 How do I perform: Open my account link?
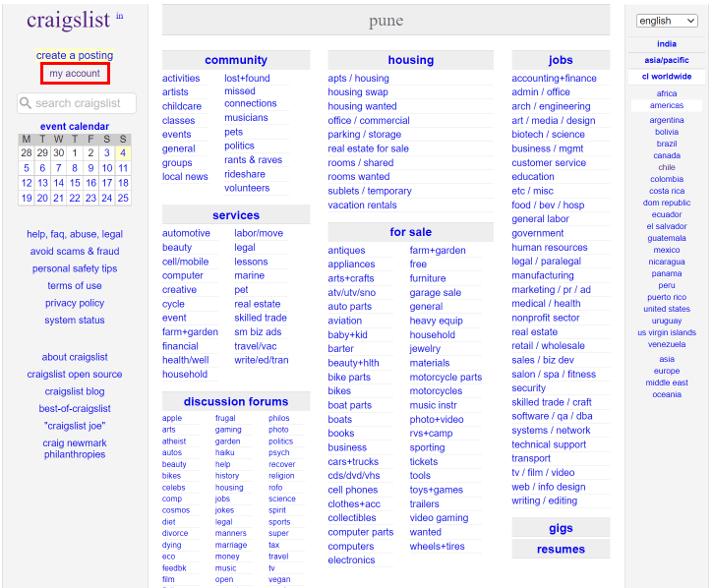75,73
